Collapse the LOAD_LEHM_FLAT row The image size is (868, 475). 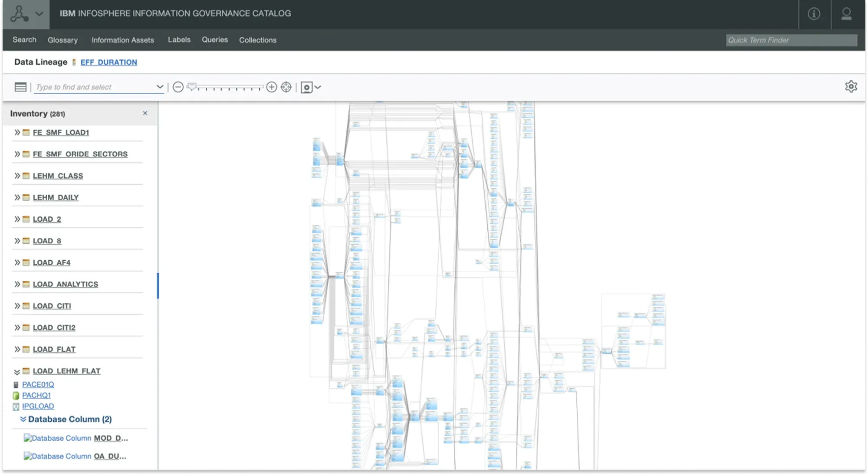click(x=17, y=372)
